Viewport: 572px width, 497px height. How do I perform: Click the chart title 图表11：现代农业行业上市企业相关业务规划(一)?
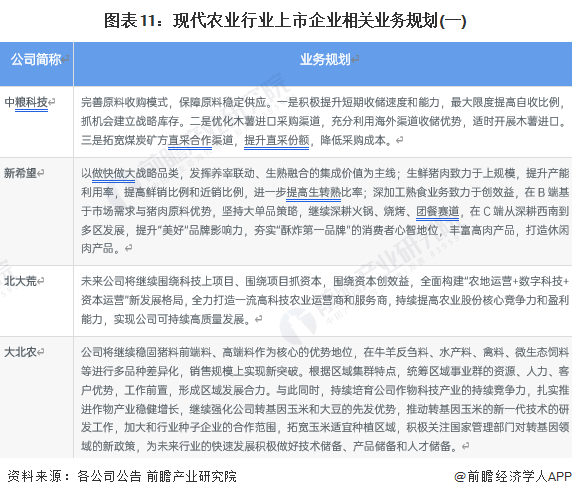(285, 21)
